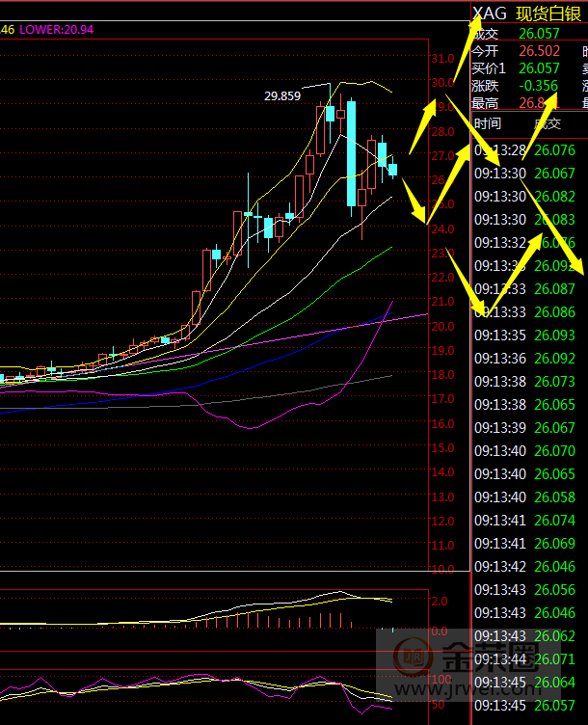This screenshot has height=725, width=588.
Task: Click the 18.0 price axis label
Action: tap(442, 374)
